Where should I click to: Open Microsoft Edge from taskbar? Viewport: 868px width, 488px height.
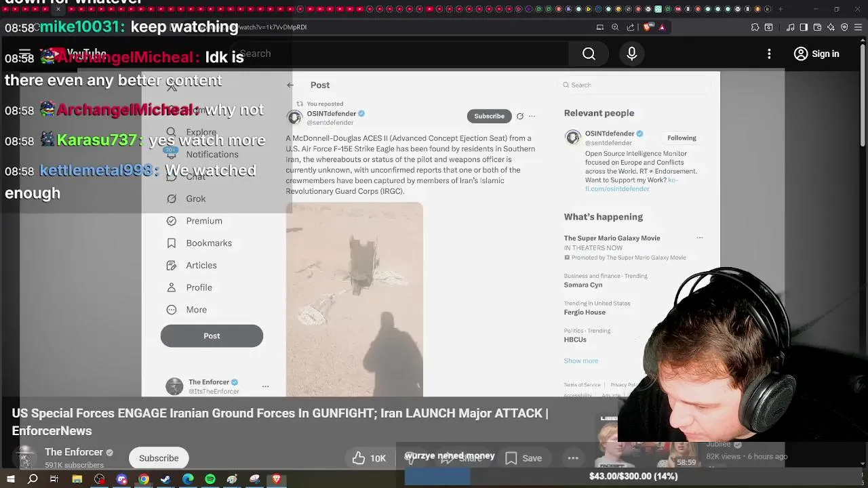pyautogui.click(x=188, y=479)
